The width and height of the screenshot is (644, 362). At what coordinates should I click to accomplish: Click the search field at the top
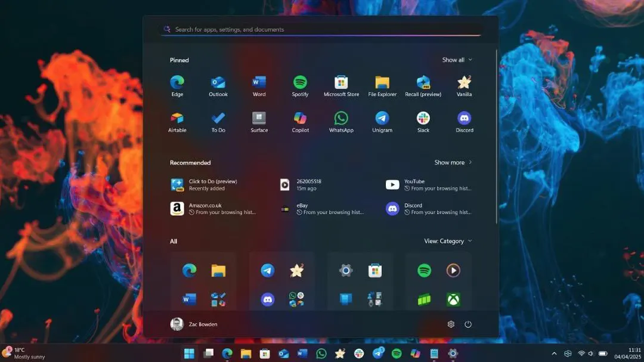click(x=320, y=29)
